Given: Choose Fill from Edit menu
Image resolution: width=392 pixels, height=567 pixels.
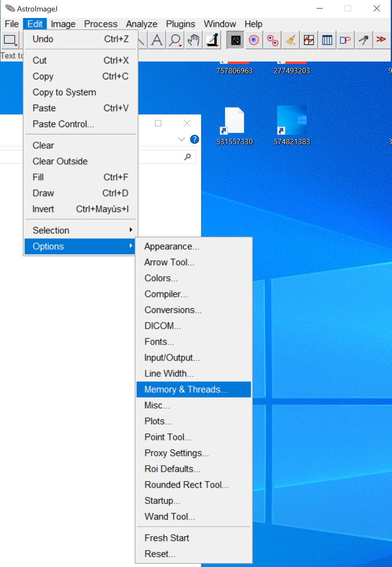Looking at the screenshot, I should (x=80, y=177).
